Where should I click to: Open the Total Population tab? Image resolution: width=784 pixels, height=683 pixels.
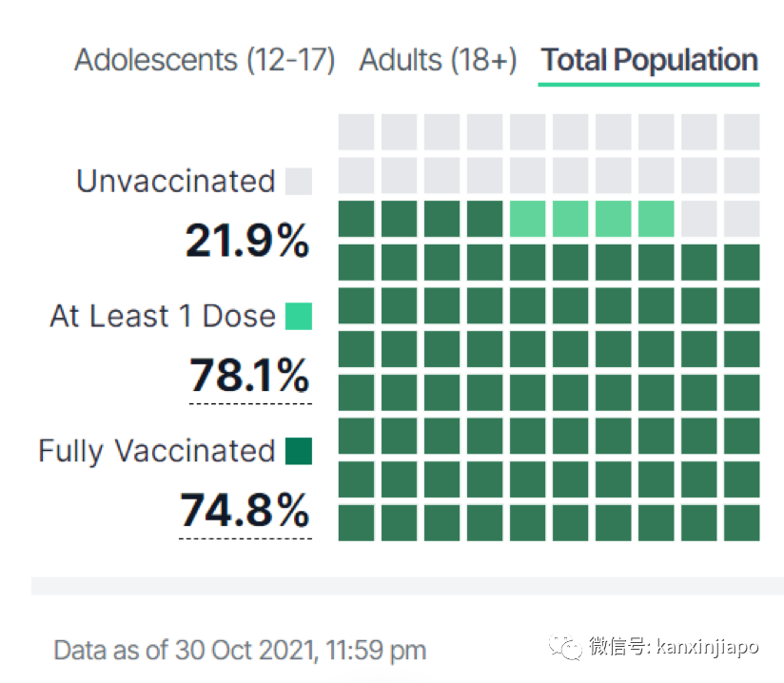[649, 61]
